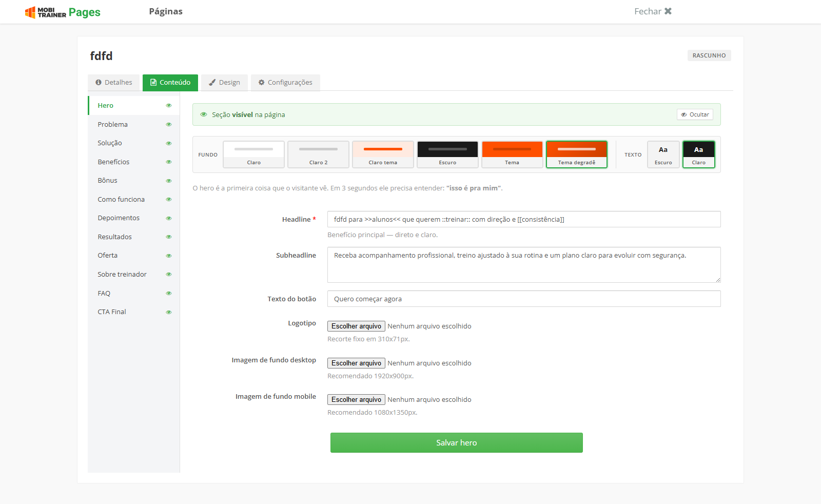Click the info icon on Detalhes tab
This screenshot has width=821, height=504.
[99, 83]
